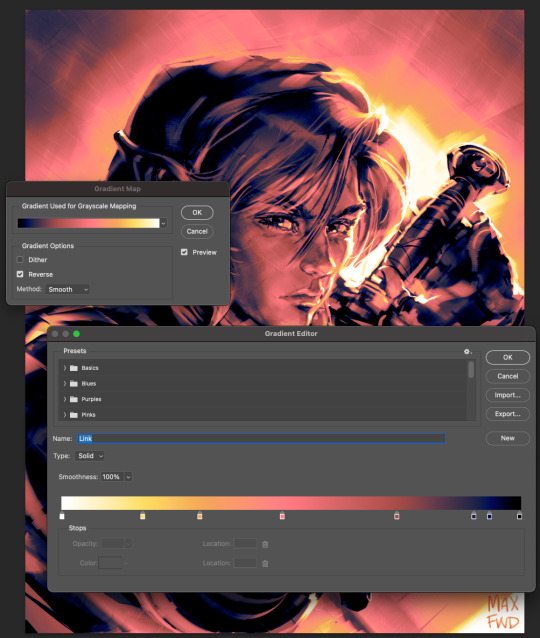540x638 pixels.
Task: Expand the Basics preset folder
Action: (x=65, y=368)
